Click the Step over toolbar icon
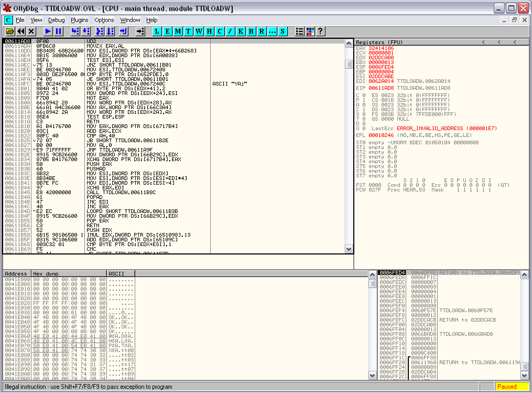532x393 pixels. click(86, 31)
